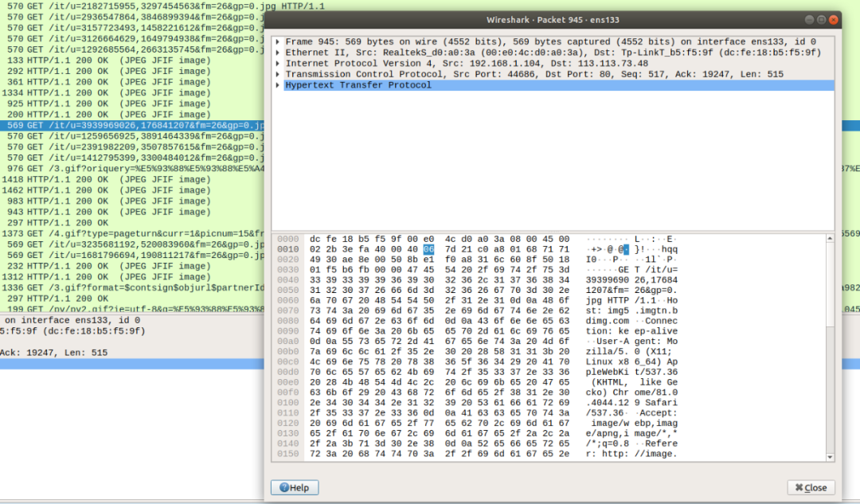The image size is (860, 504).
Task: Select the 1462-byte HTTP 200 OK JPEG packet
Action: [132, 190]
